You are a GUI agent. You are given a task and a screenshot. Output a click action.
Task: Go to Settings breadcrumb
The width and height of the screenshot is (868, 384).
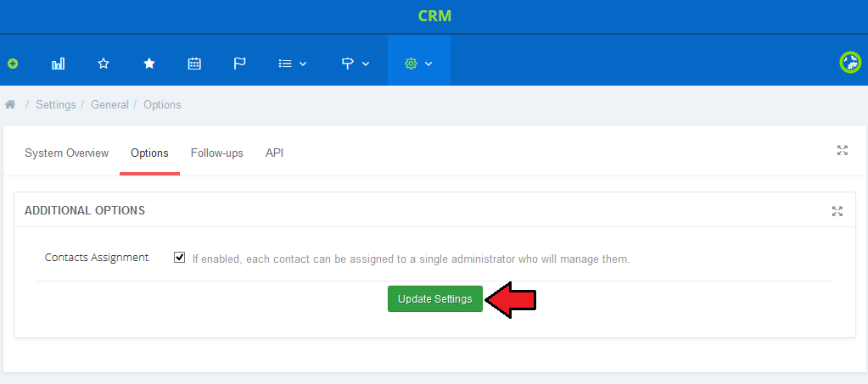[56, 104]
